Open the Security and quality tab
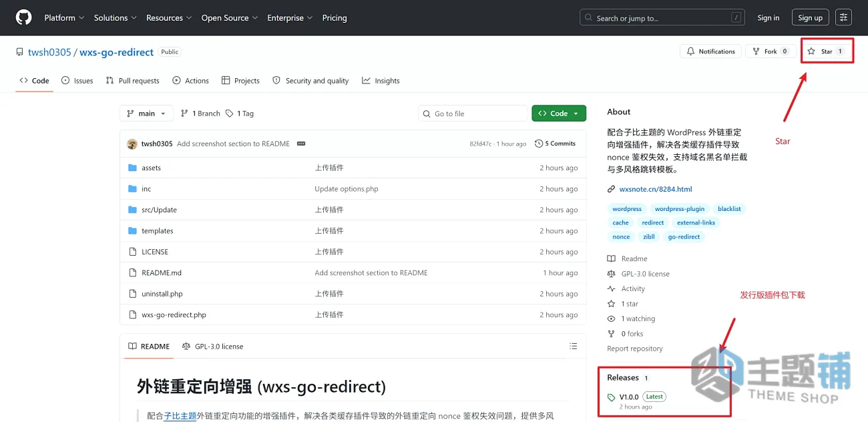868x422 pixels. (310, 81)
